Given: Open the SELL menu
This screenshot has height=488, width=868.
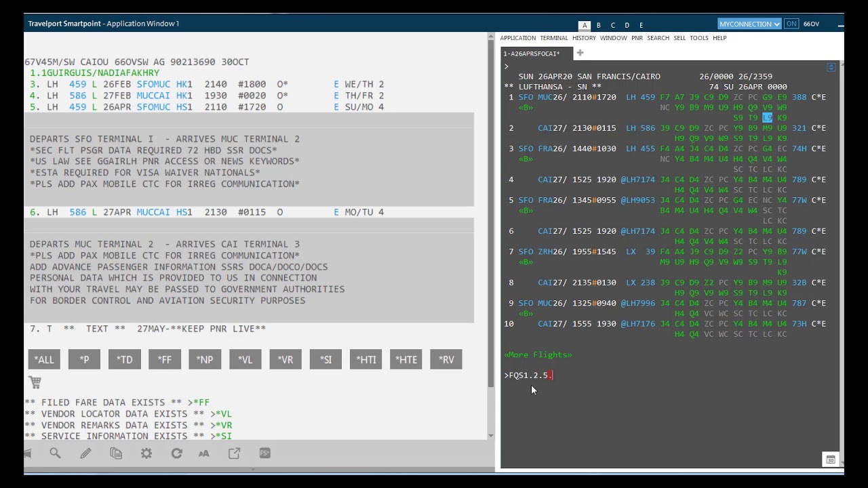Looking at the screenshot, I should pos(679,38).
